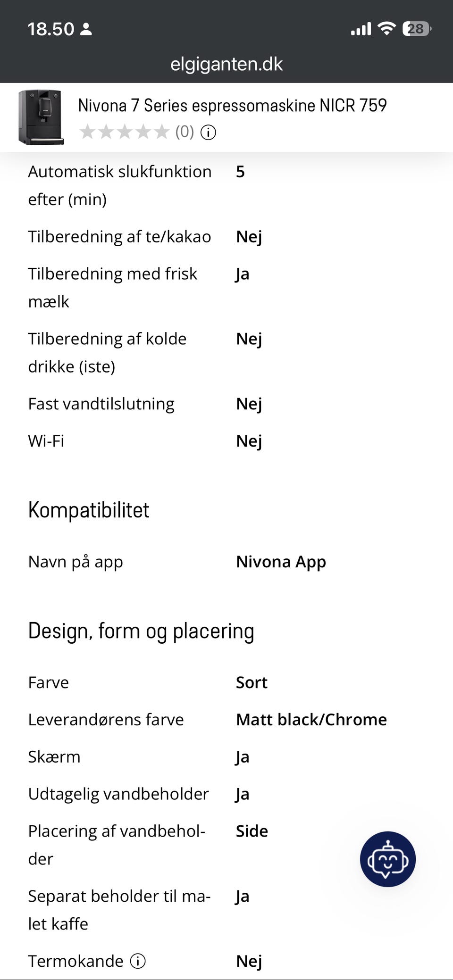Tap the info icon next to Termokande
Screen dimensions: 453x980
point(138,961)
